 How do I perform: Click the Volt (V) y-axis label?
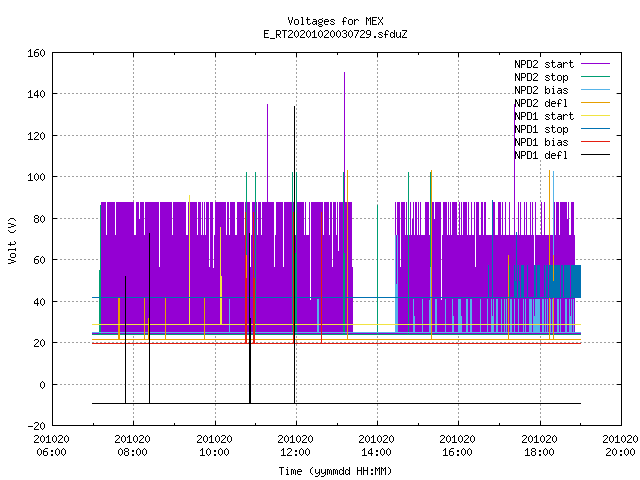click(13, 240)
